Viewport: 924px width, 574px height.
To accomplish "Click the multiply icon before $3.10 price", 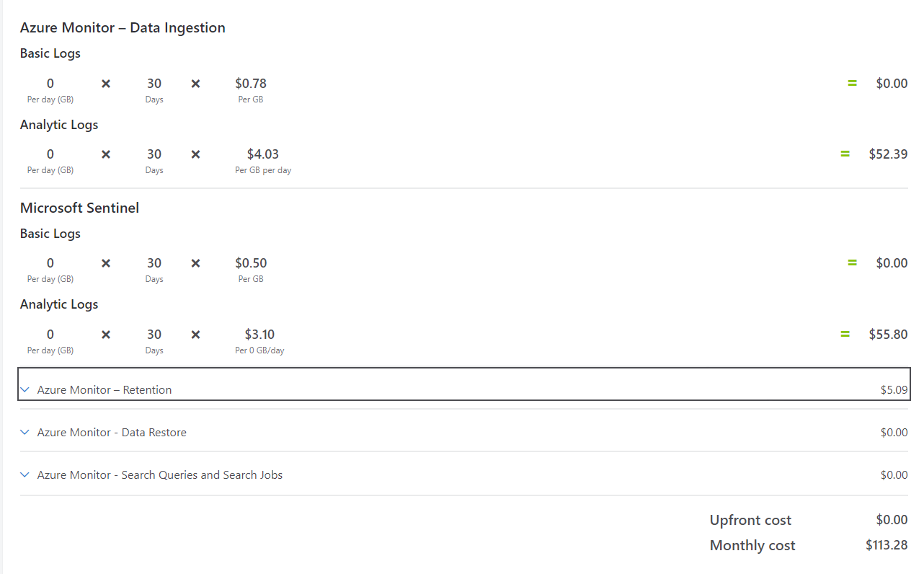I will [195, 335].
